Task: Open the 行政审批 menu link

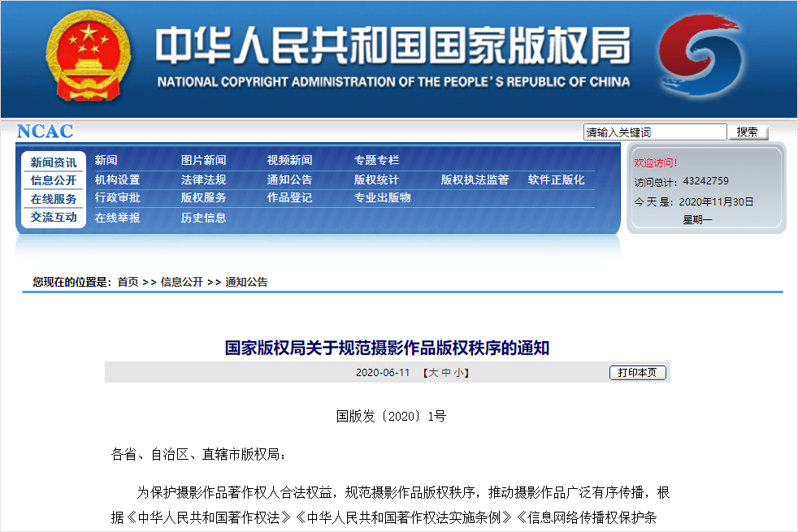Action: [117, 197]
